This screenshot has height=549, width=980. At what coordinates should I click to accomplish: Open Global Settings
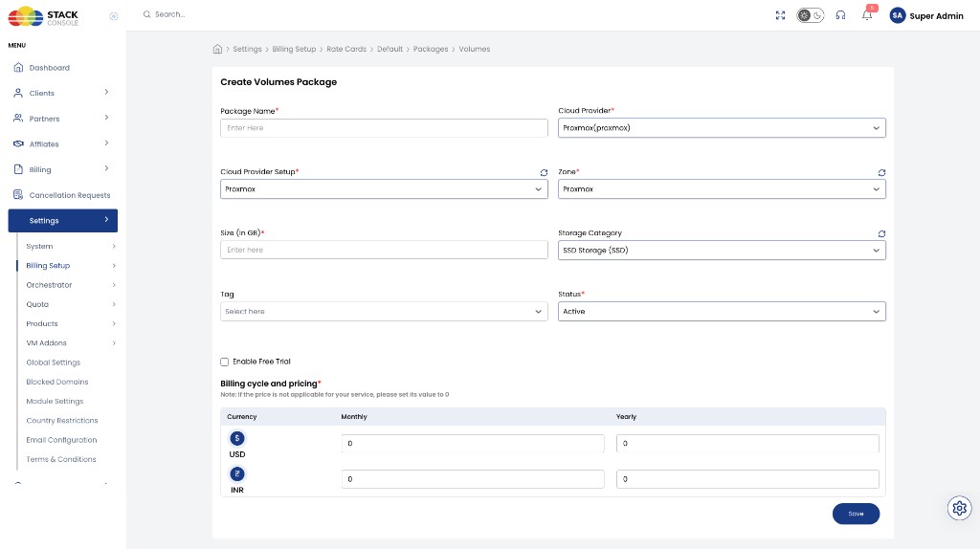point(54,362)
